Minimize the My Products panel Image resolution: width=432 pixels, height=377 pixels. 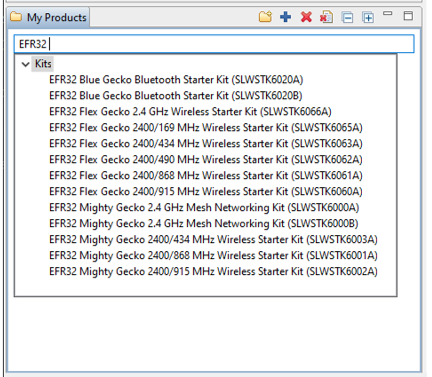(388, 14)
